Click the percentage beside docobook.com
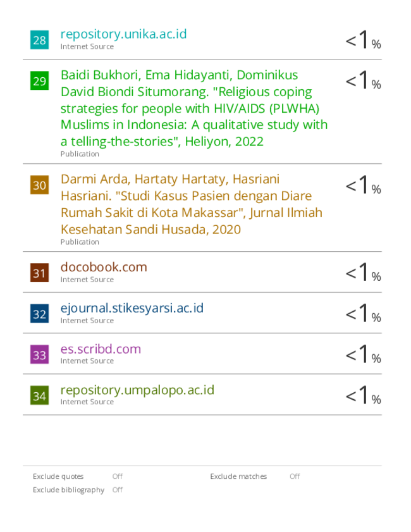 point(363,273)
